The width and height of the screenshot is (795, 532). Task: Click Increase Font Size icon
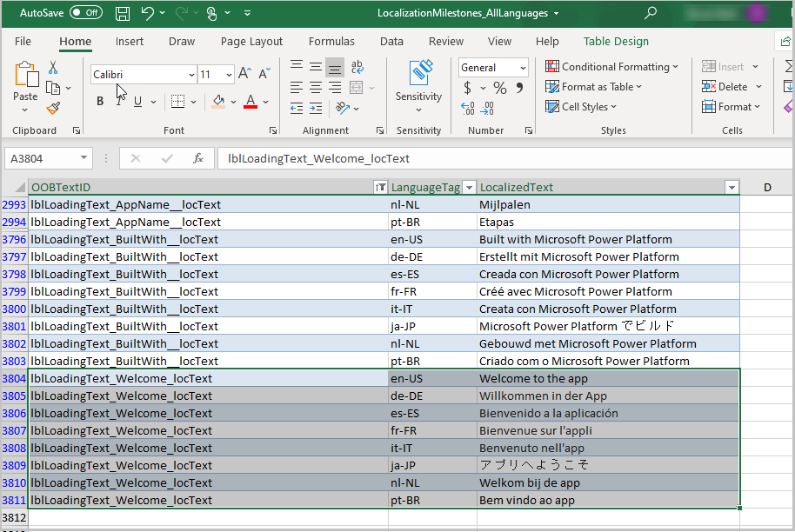coord(244,74)
